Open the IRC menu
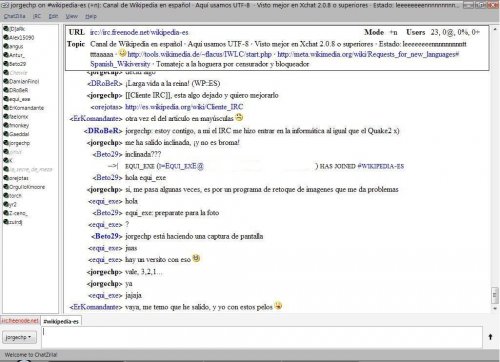500x362 pixels. (x=37, y=16)
